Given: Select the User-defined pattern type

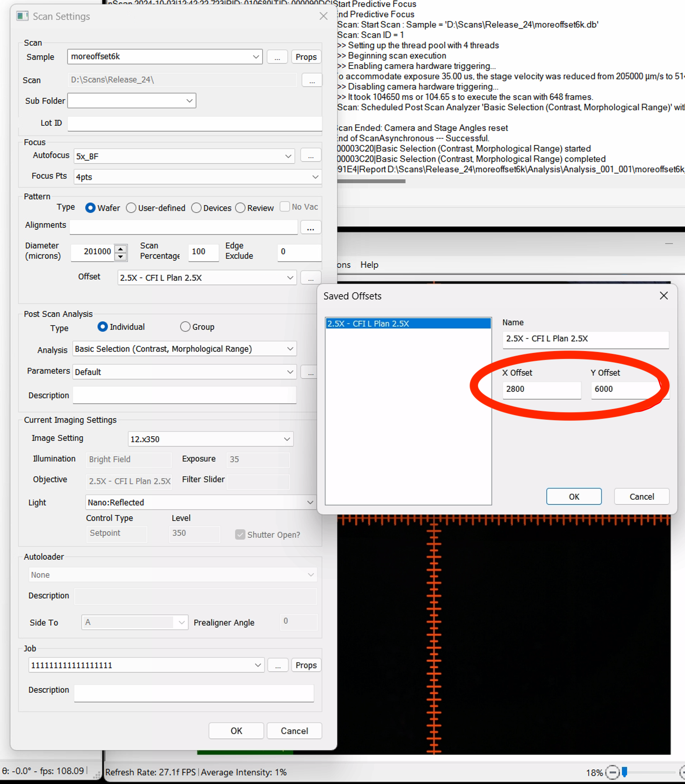Looking at the screenshot, I should 131,208.
